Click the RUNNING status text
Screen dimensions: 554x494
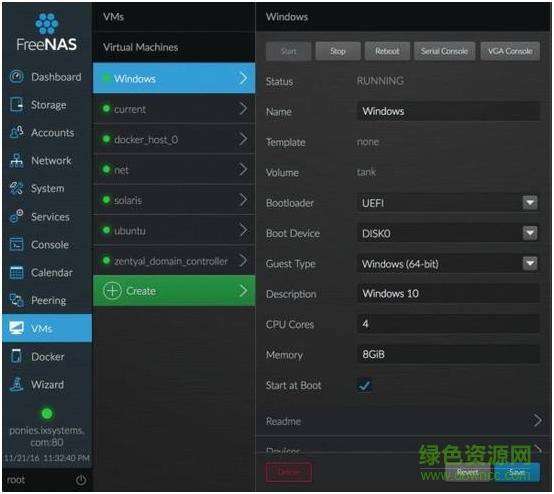click(380, 81)
